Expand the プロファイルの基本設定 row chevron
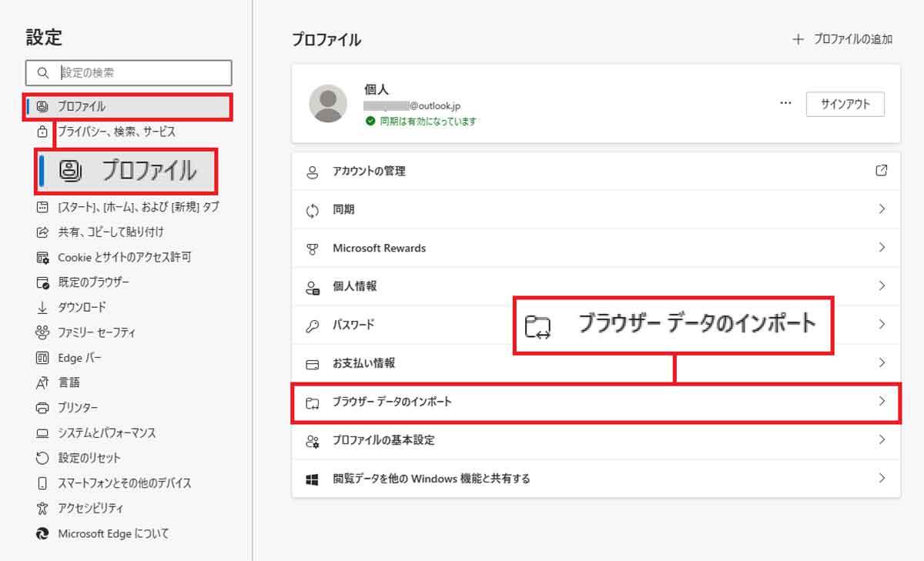This screenshot has height=561, width=924. point(882,440)
